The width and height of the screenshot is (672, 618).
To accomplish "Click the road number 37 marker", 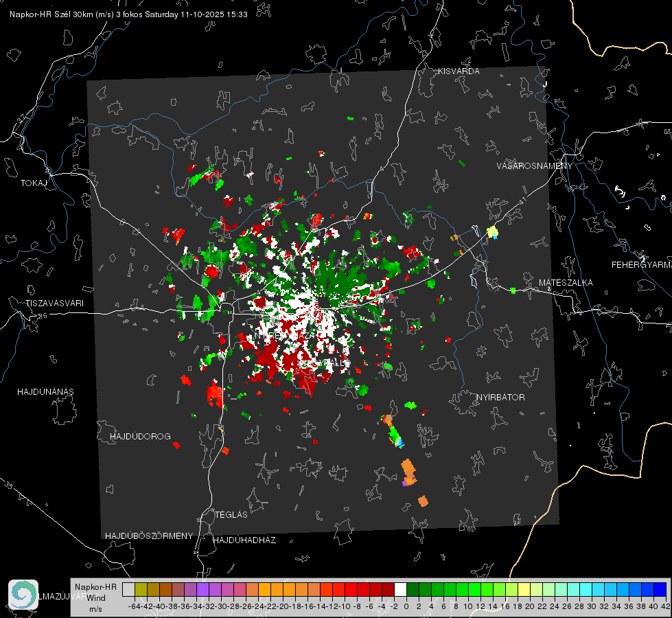I will (22, 118).
